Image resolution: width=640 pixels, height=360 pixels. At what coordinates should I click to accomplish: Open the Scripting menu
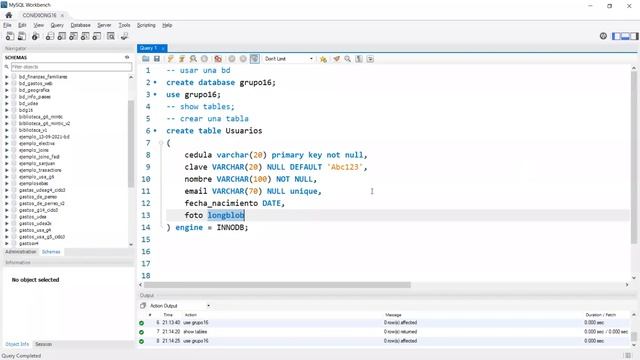[146, 25]
